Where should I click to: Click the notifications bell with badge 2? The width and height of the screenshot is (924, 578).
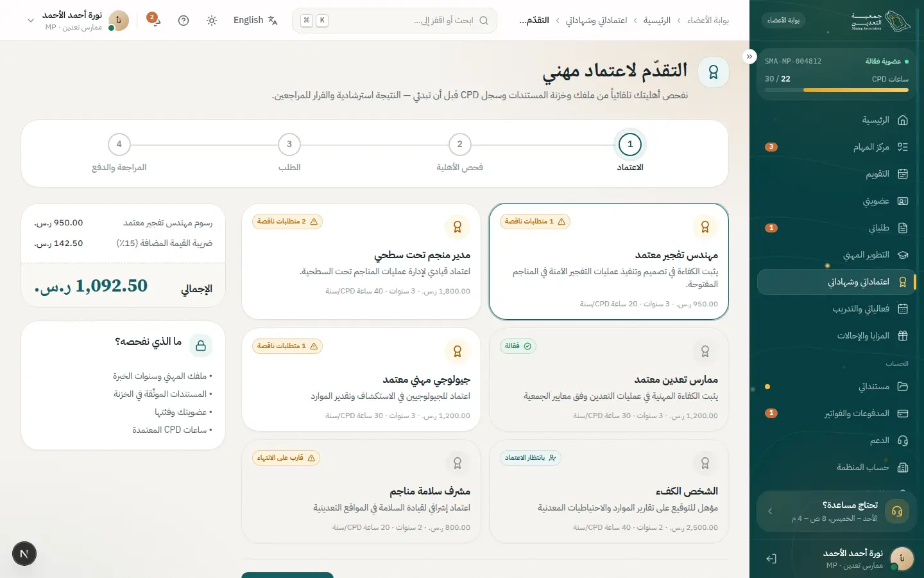coord(155,20)
